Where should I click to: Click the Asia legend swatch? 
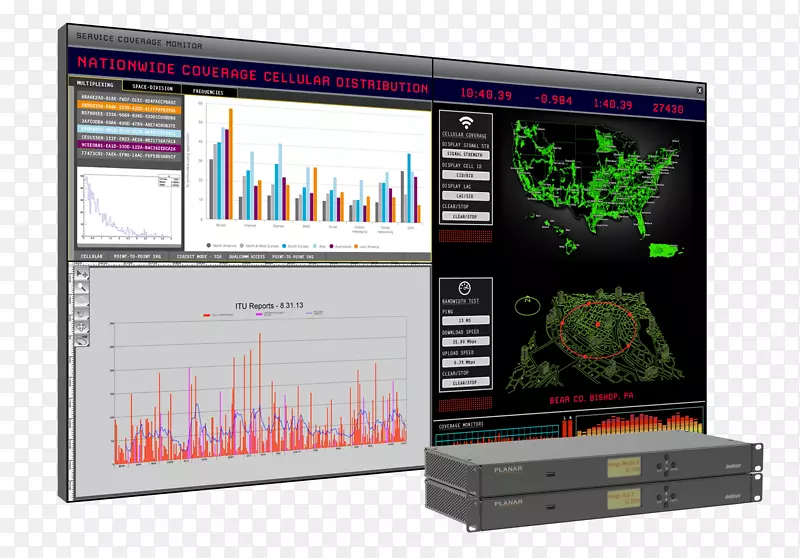(x=315, y=246)
